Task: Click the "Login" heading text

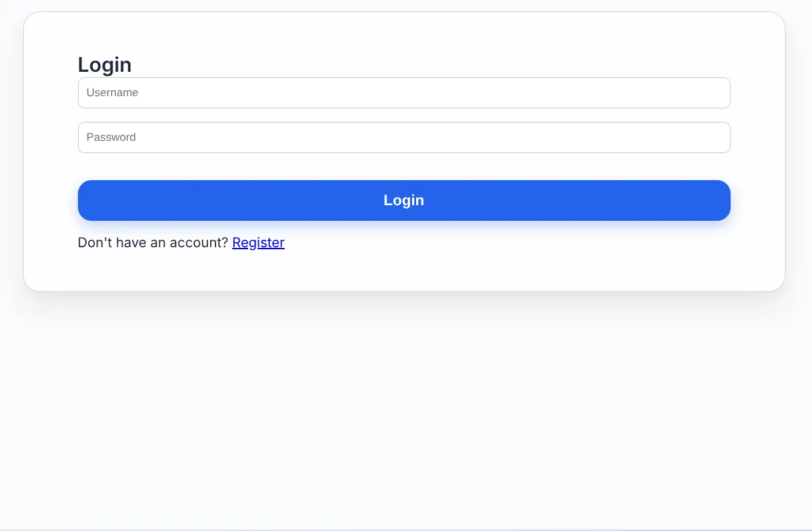Action: [x=104, y=65]
